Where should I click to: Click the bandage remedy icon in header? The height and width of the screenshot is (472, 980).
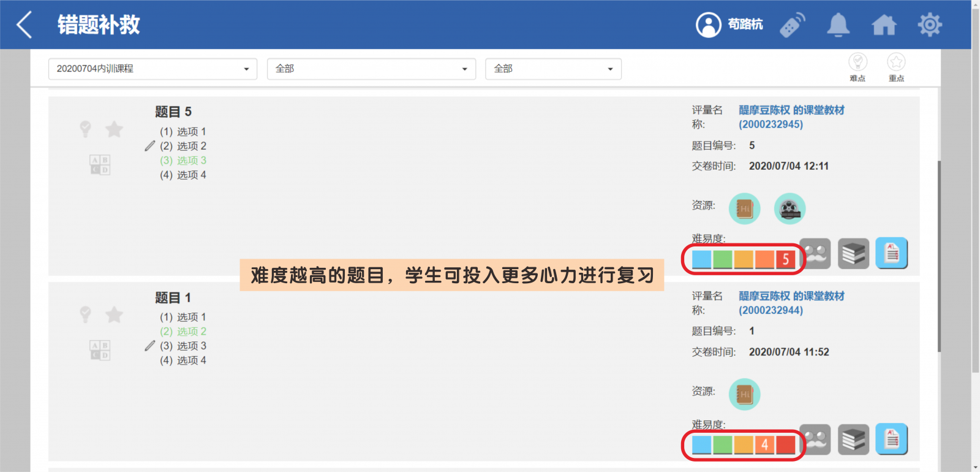792,25
